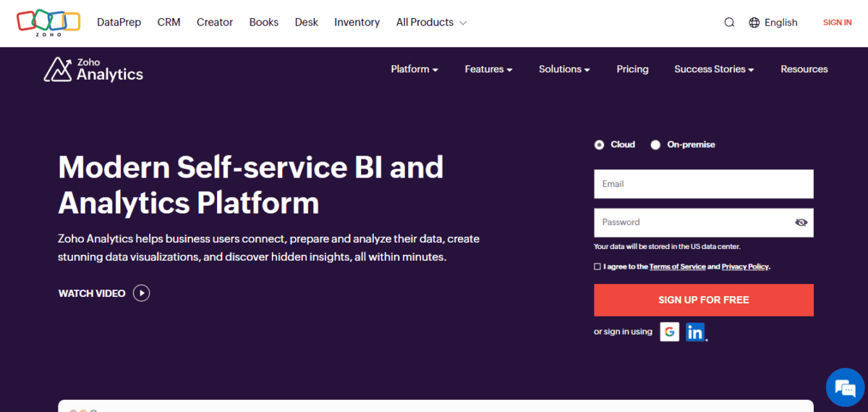Click the globe language icon
The width and height of the screenshot is (868, 412).
tap(754, 22)
